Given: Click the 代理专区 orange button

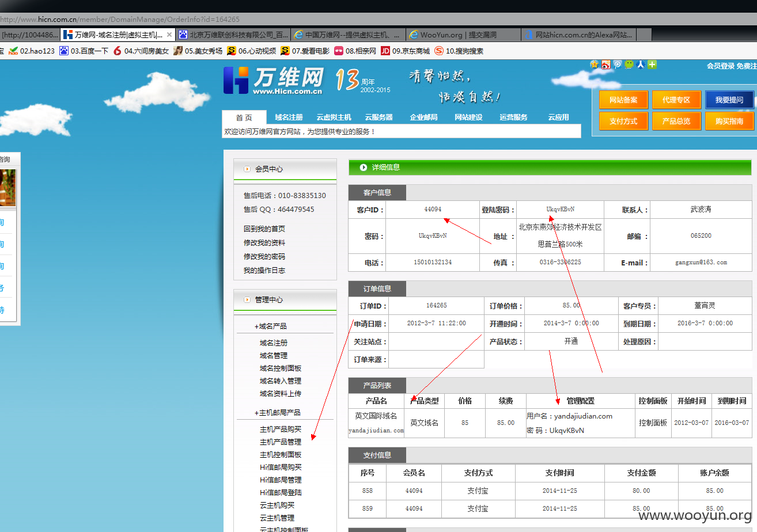Looking at the screenshot, I should 676,100.
